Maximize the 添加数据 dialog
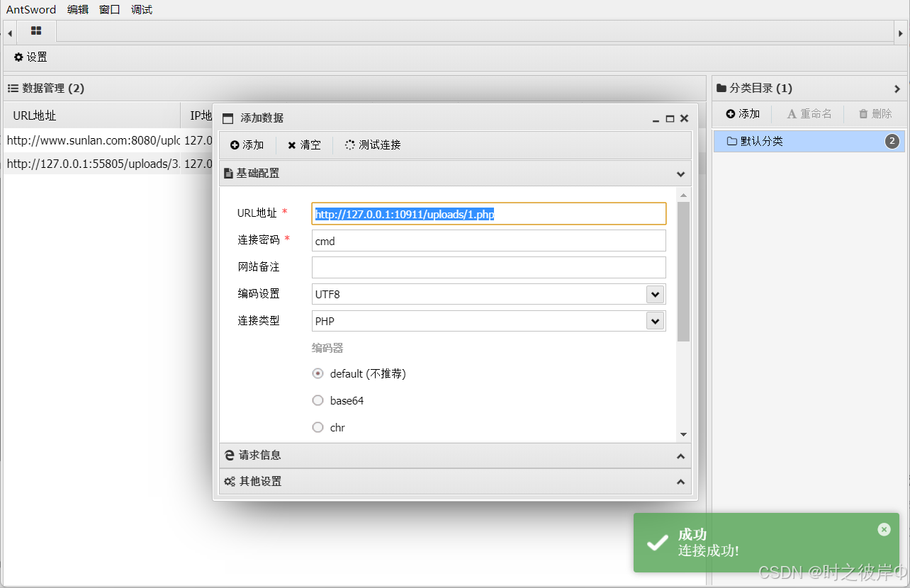Viewport: 910px width, 588px height. (x=670, y=119)
